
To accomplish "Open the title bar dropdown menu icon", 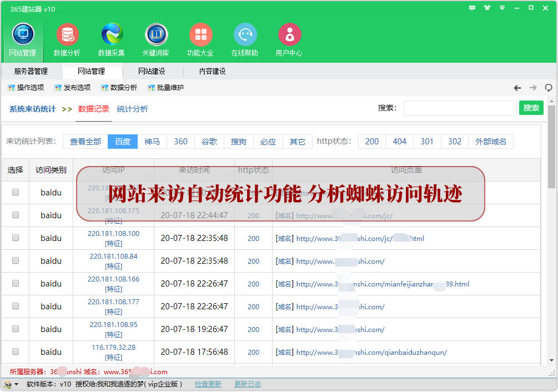I will (x=502, y=8).
